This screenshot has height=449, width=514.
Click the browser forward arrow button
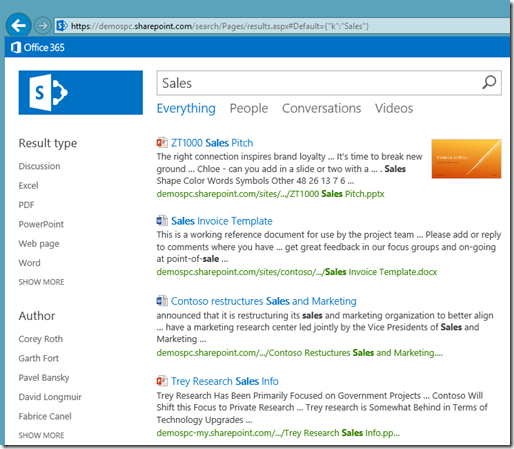[x=43, y=26]
